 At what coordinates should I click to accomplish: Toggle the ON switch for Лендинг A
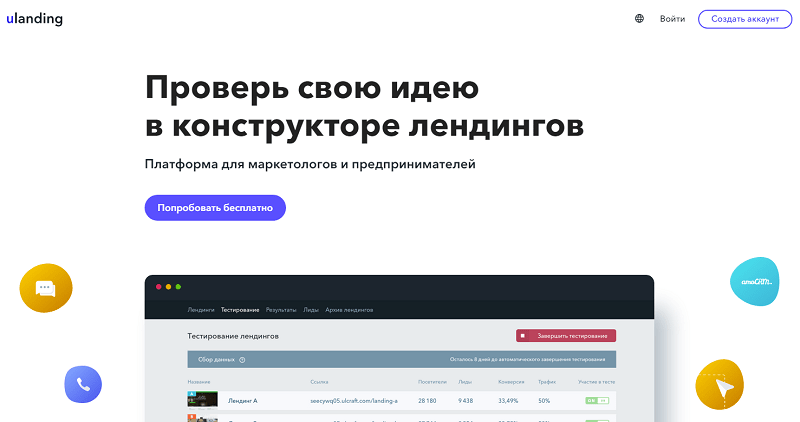tap(597, 401)
